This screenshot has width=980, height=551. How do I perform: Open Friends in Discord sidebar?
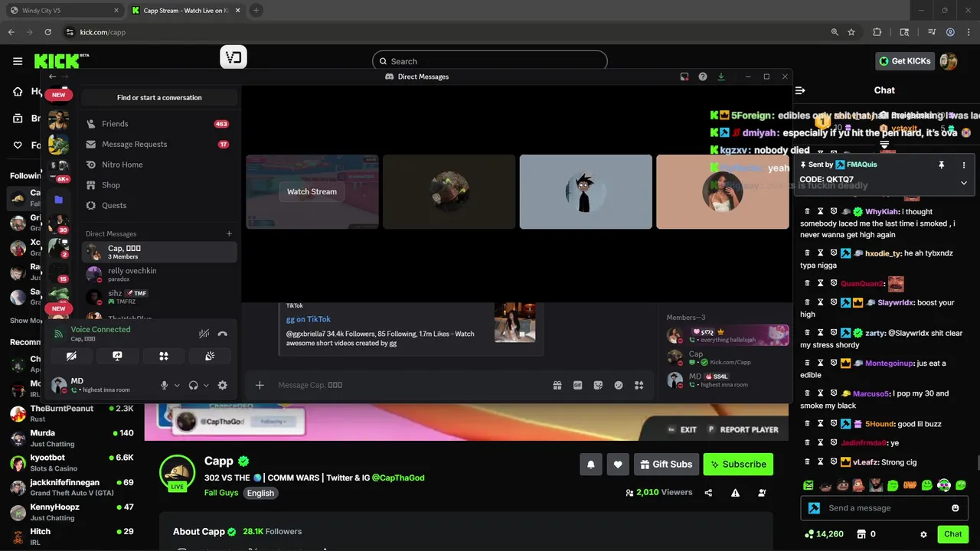pyautogui.click(x=158, y=123)
